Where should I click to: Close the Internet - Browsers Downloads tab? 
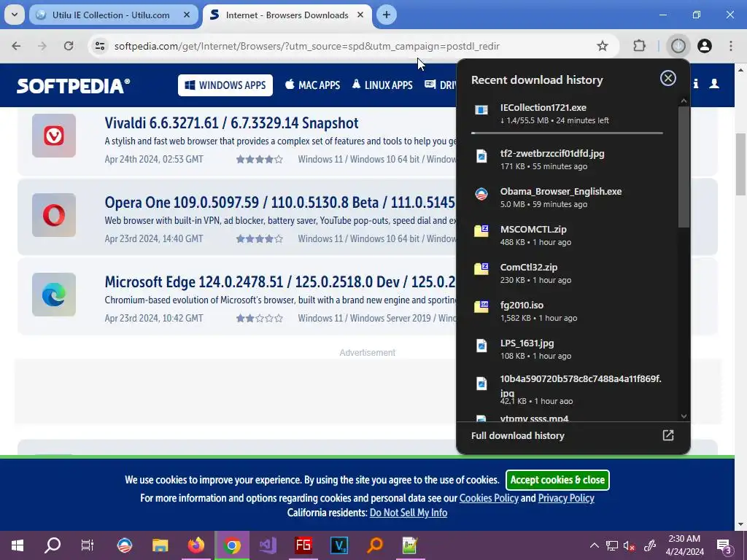click(360, 15)
